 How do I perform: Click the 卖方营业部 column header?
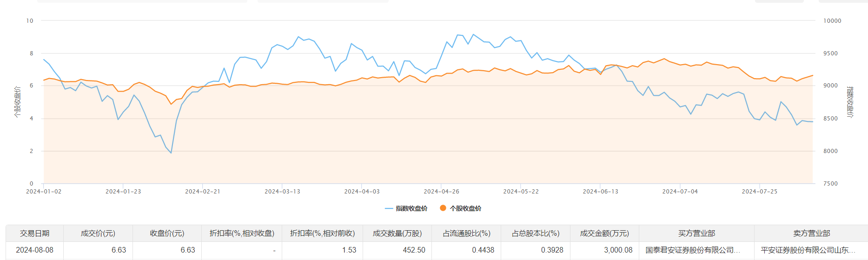click(811, 233)
